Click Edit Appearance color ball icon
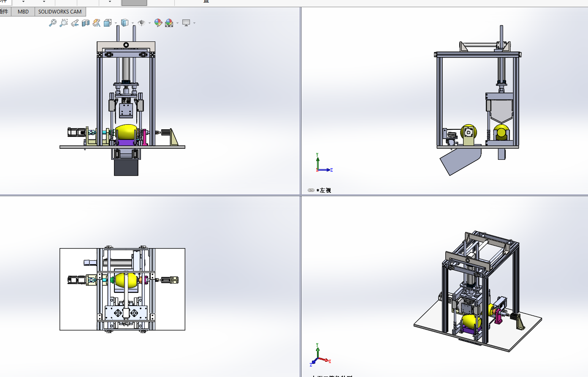588x377 pixels. coord(158,23)
